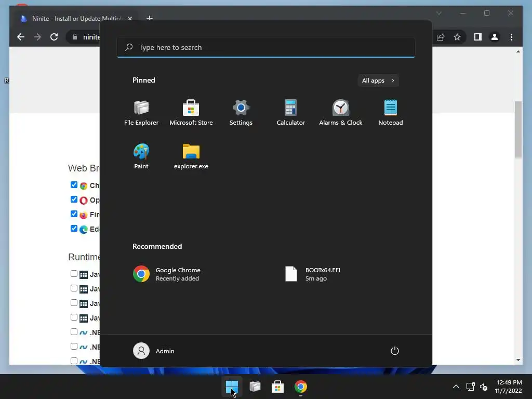Check the second Java runtime checkbox

point(74,288)
